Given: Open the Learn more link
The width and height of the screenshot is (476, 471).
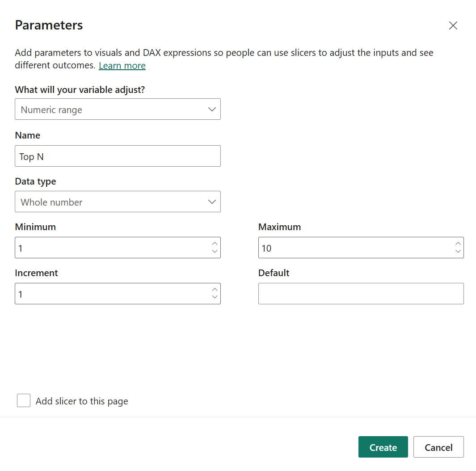Looking at the screenshot, I should coord(122,66).
